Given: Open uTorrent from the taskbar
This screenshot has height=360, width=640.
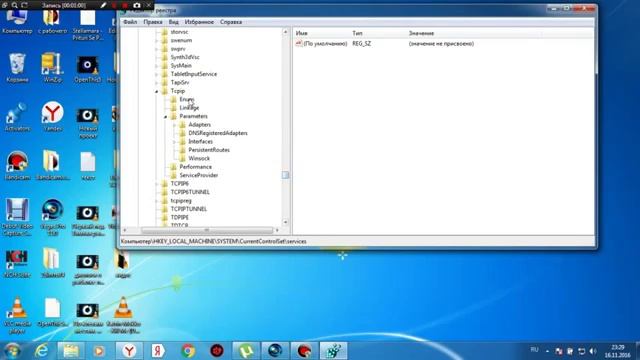Looking at the screenshot, I should point(246,351).
